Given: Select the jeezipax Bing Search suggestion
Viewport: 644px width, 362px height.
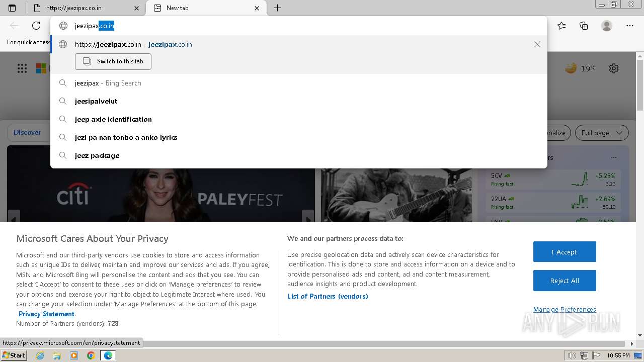Looking at the screenshot, I should coord(299,83).
